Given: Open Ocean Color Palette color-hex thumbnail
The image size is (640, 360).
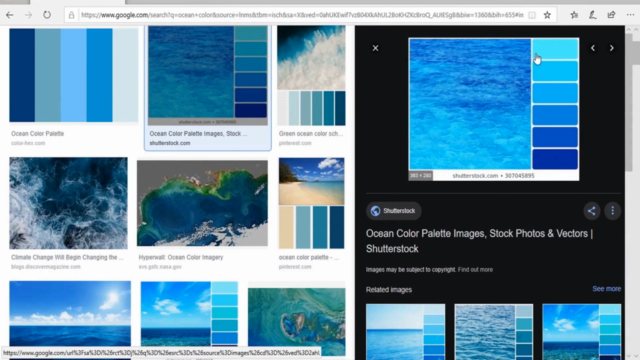Looking at the screenshot, I should point(74,75).
